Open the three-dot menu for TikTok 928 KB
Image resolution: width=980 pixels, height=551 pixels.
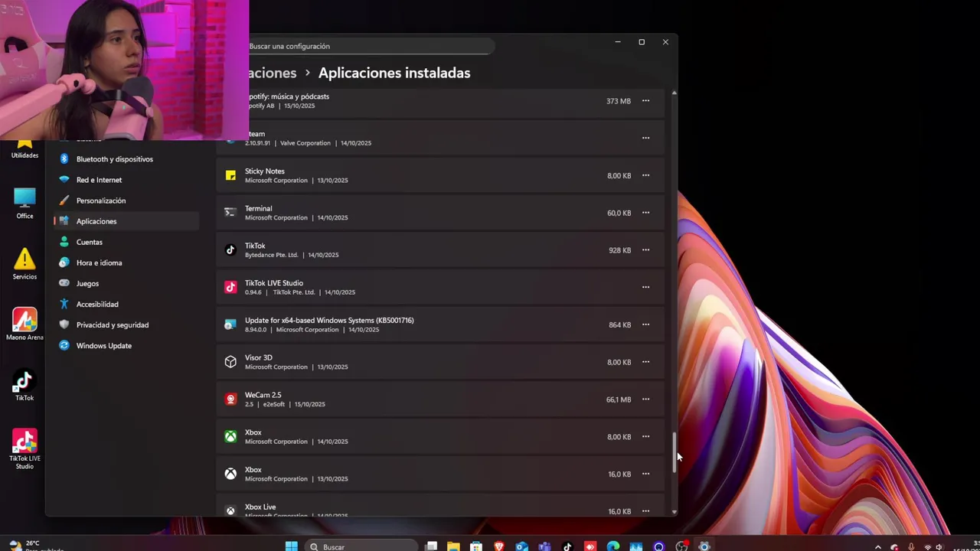tap(645, 250)
